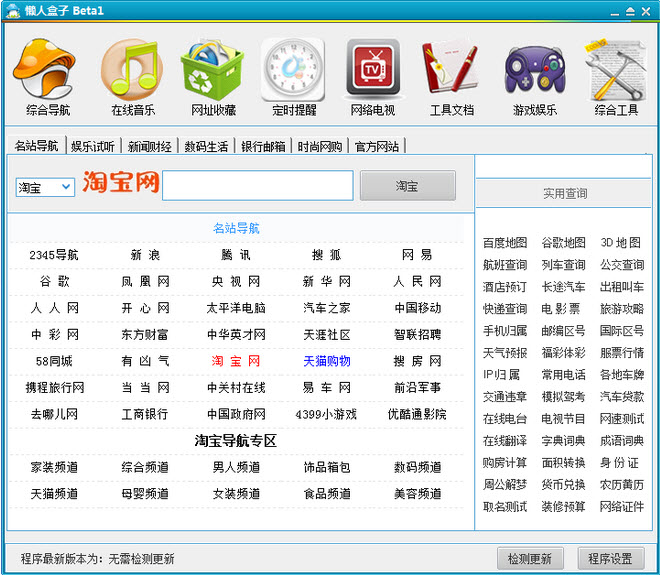Open the 周公解梦 link
Image resolution: width=660 pixels, height=575 pixels.
505,484
